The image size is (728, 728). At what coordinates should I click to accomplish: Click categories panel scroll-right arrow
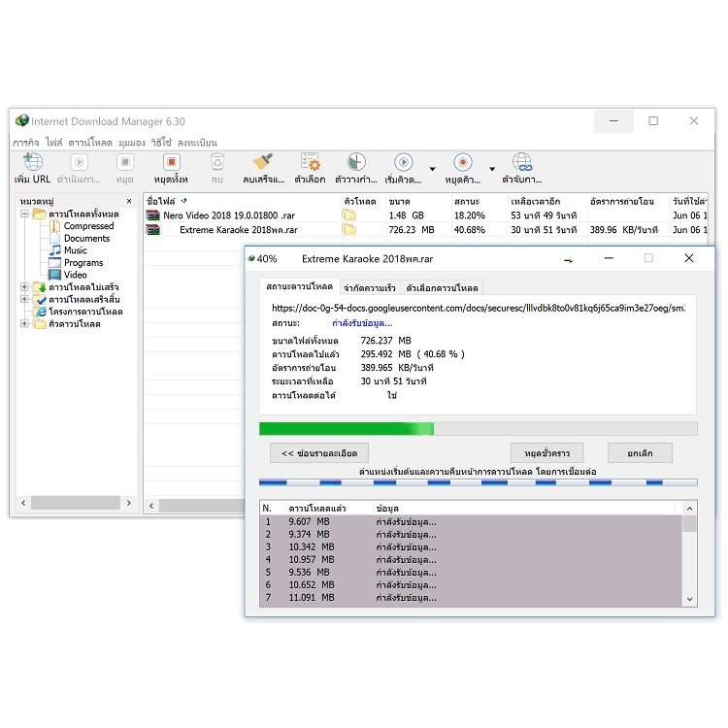[x=128, y=503]
